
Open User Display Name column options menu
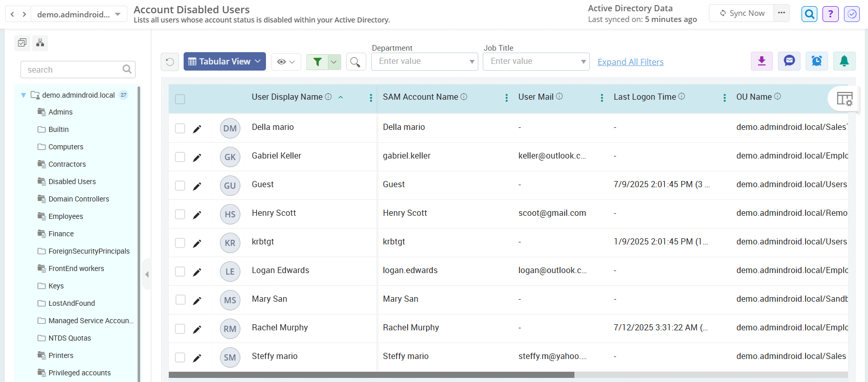pyautogui.click(x=371, y=98)
